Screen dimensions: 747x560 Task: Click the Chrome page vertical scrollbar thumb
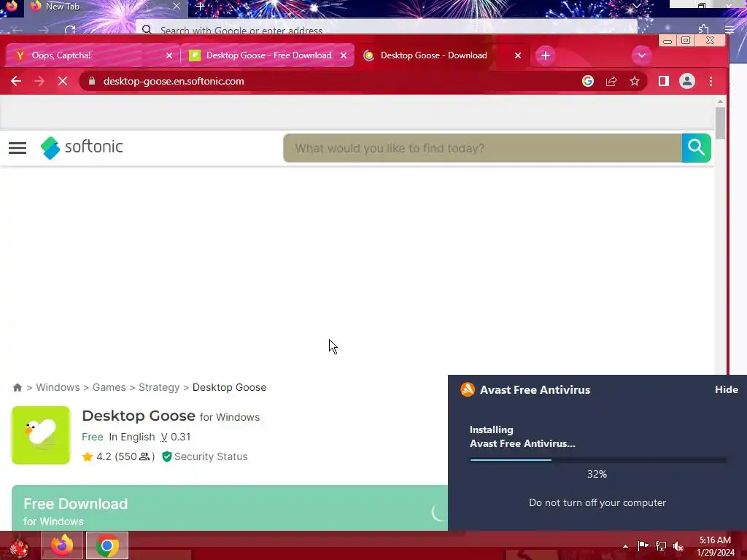[x=720, y=123]
